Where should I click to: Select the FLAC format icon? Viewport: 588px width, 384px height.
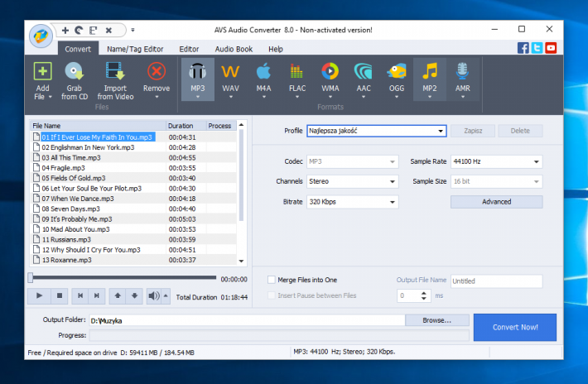(x=296, y=71)
